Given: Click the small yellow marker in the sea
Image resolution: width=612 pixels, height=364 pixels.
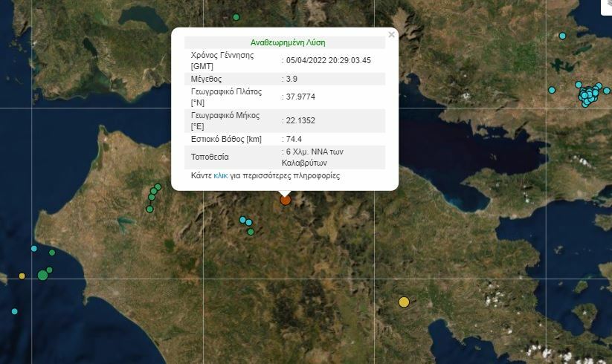Looking at the screenshot, I should 22,276.
